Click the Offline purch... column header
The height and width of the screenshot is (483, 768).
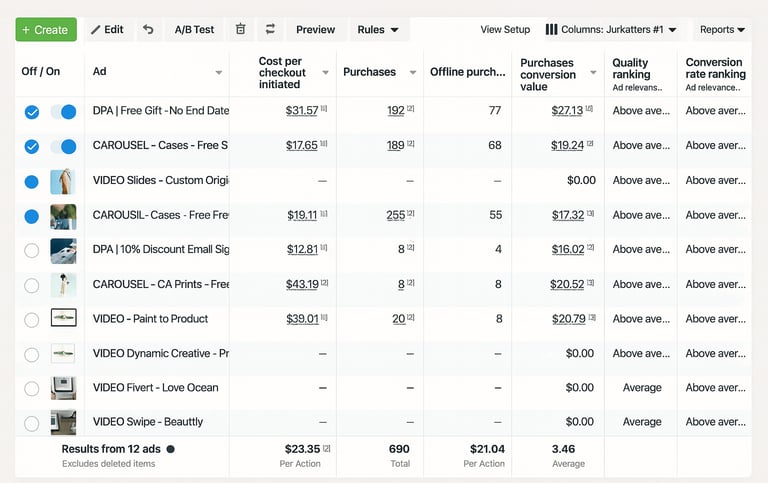[467, 72]
